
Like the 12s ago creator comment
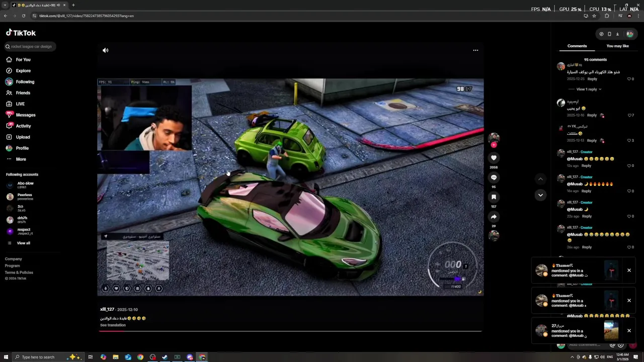629,165
